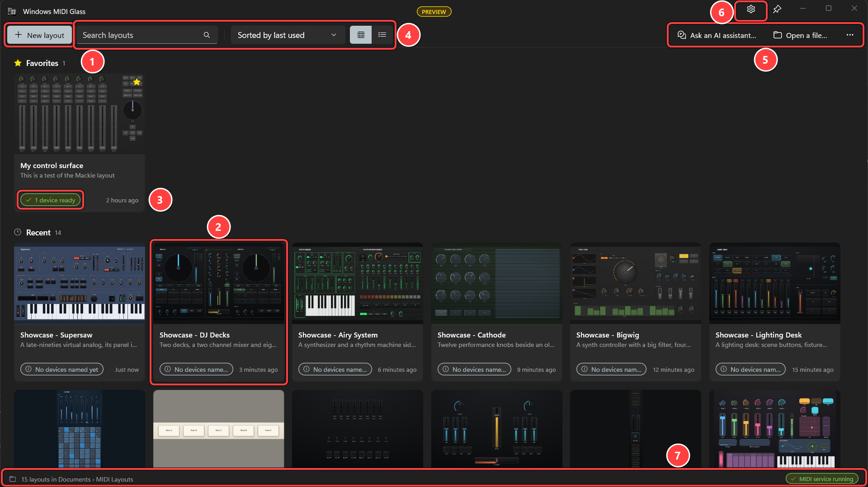This screenshot has width=868, height=487.
Task: Click the search magnifier icon
Action: click(207, 35)
